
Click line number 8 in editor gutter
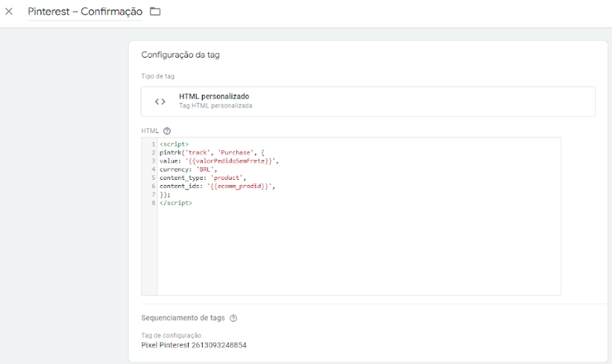153,203
